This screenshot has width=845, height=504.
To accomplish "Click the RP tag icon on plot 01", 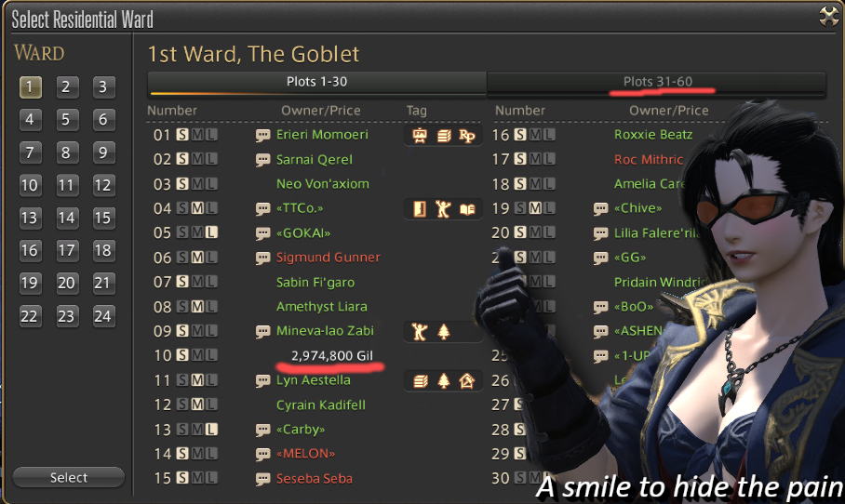I will [466, 136].
